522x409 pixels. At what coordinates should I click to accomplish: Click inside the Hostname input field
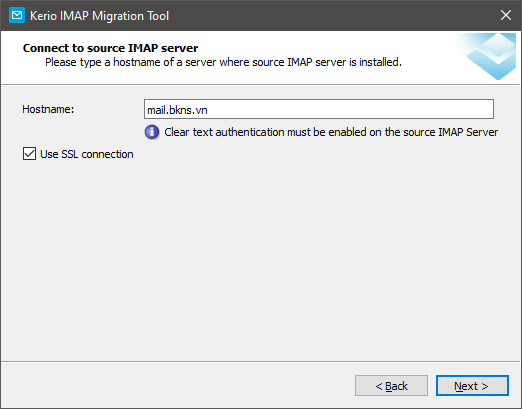[x=319, y=109]
